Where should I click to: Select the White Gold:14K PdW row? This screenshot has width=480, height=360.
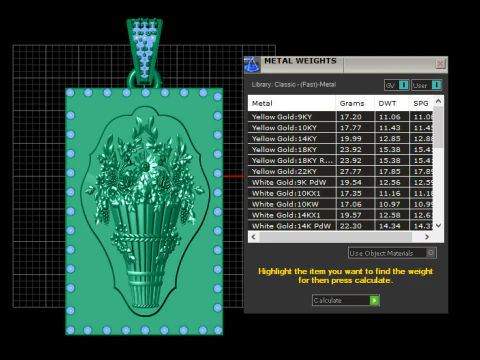pyautogui.click(x=341, y=226)
